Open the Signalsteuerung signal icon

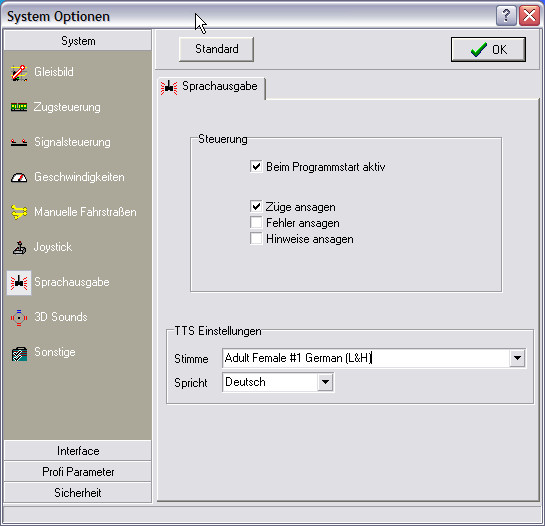pyautogui.click(x=19, y=142)
